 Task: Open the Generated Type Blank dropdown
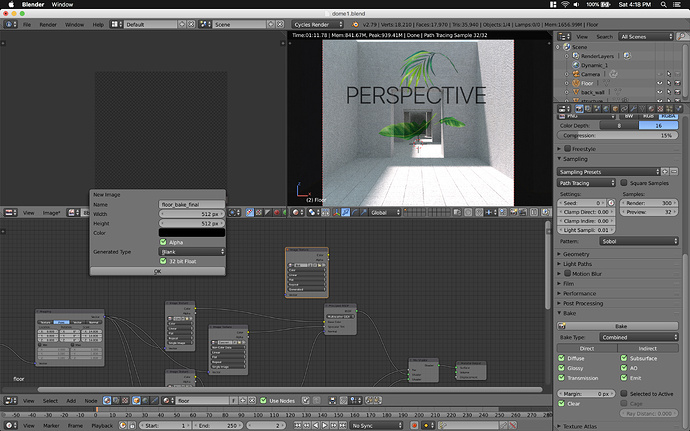pos(192,252)
